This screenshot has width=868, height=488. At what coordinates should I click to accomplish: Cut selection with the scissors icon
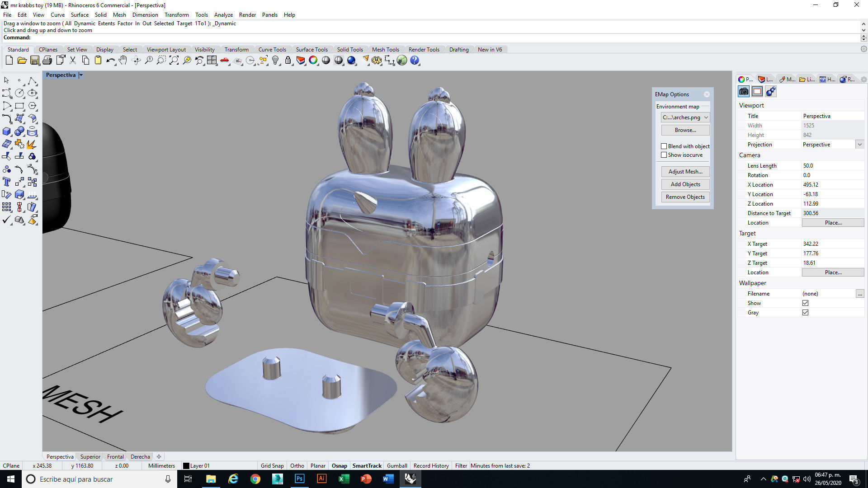(72, 60)
